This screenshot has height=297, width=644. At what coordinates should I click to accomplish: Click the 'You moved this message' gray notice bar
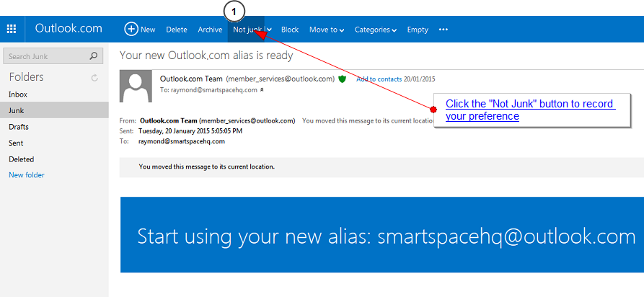click(x=381, y=167)
